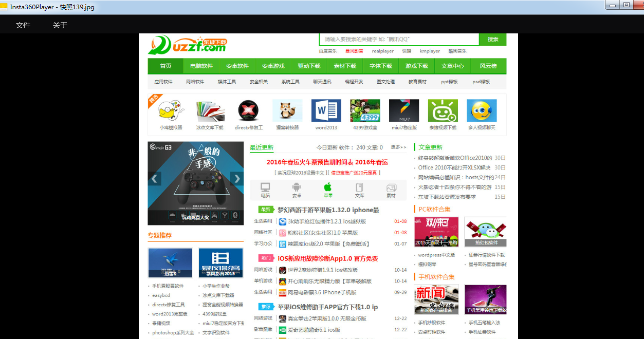
Task: Click the 小鸡模拟器 app icon
Action: (171, 110)
